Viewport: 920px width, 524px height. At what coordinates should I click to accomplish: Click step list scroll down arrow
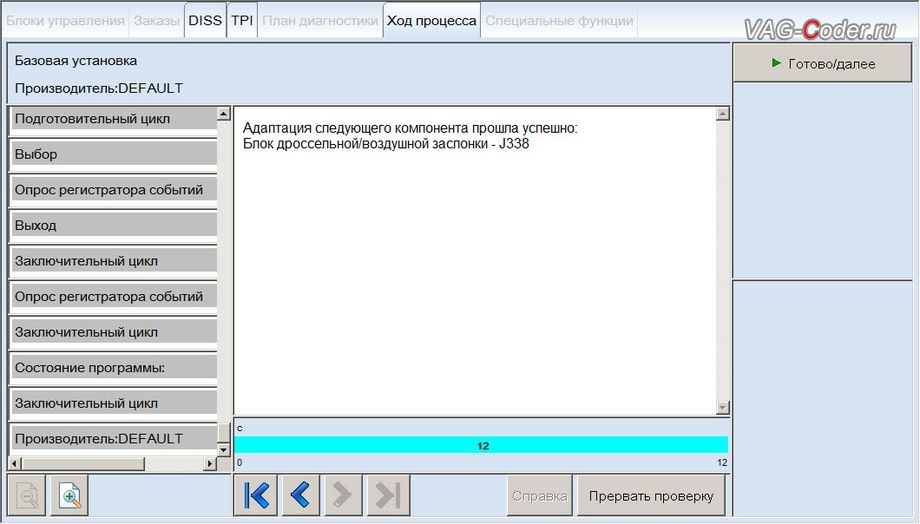pyautogui.click(x=224, y=450)
